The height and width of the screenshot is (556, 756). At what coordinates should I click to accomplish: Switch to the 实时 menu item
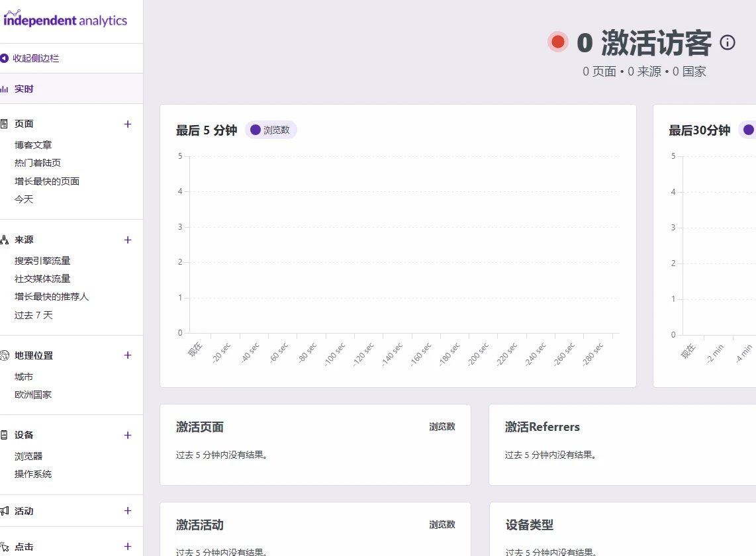point(23,88)
